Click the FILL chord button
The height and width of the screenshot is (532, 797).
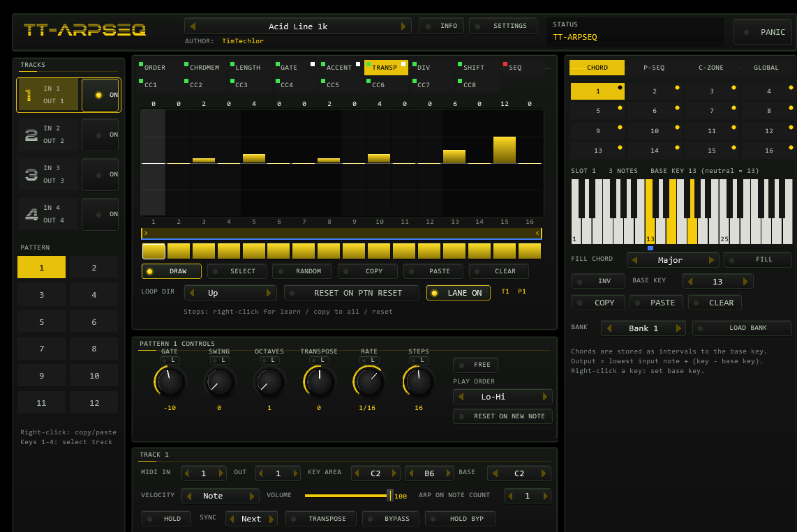(x=757, y=259)
